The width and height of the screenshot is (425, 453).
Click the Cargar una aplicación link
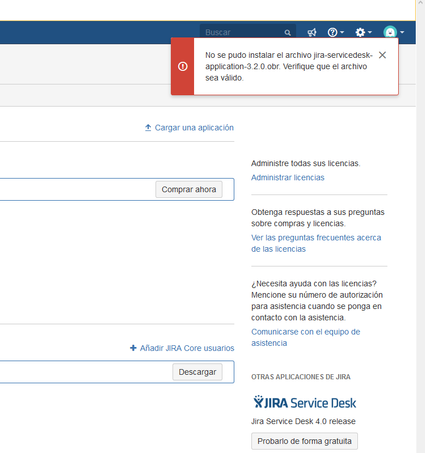(189, 128)
